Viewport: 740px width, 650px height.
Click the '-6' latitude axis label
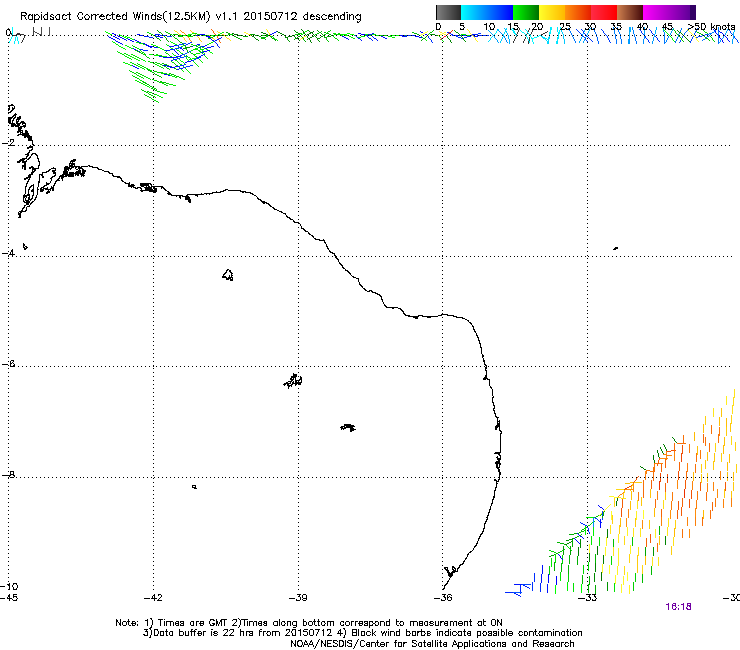8,364
